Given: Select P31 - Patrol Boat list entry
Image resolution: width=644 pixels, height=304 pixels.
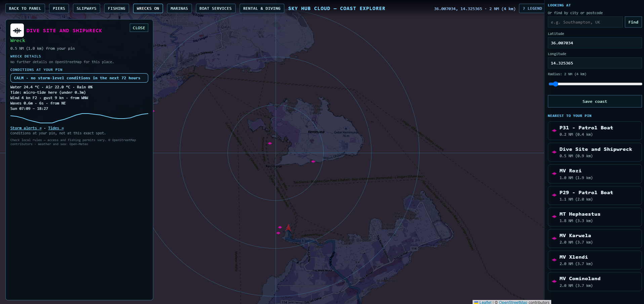Looking at the screenshot, I should [x=595, y=131].
